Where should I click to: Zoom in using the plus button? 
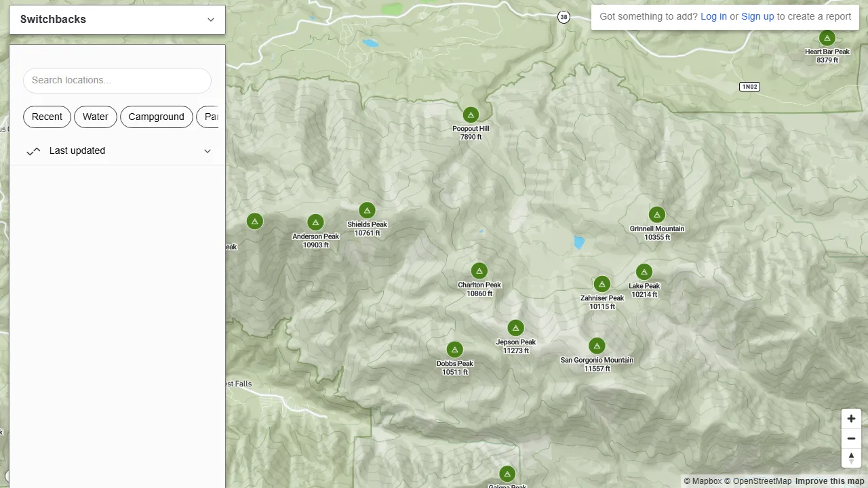(x=851, y=418)
